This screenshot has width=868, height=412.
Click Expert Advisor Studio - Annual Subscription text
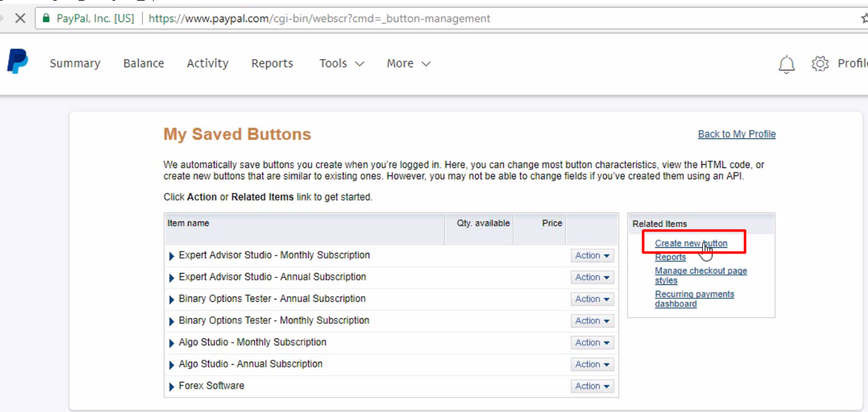coord(272,277)
